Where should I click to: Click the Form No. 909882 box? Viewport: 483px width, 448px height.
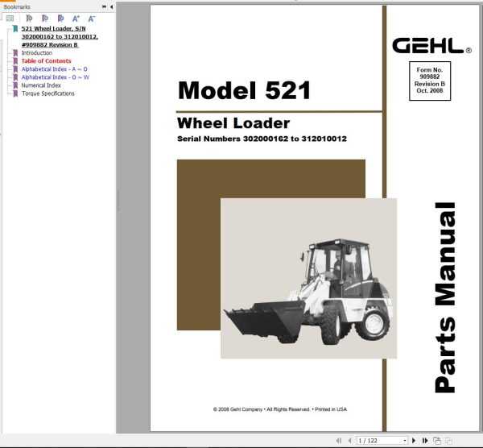pyautogui.click(x=430, y=81)
